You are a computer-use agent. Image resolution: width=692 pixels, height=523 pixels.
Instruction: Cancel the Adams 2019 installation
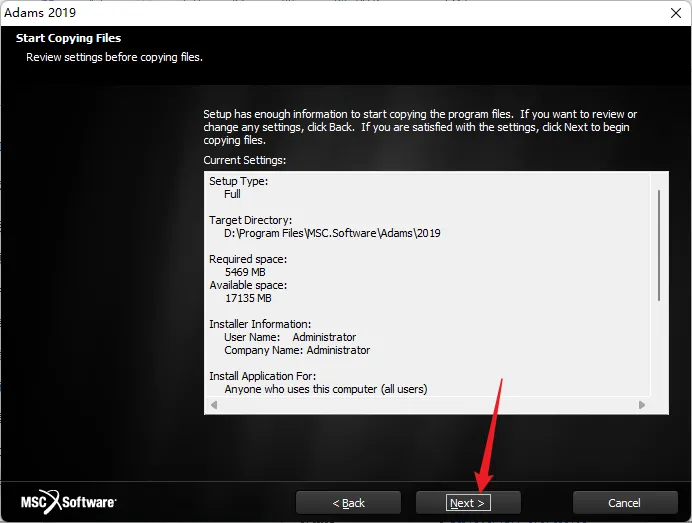[625, 503]
